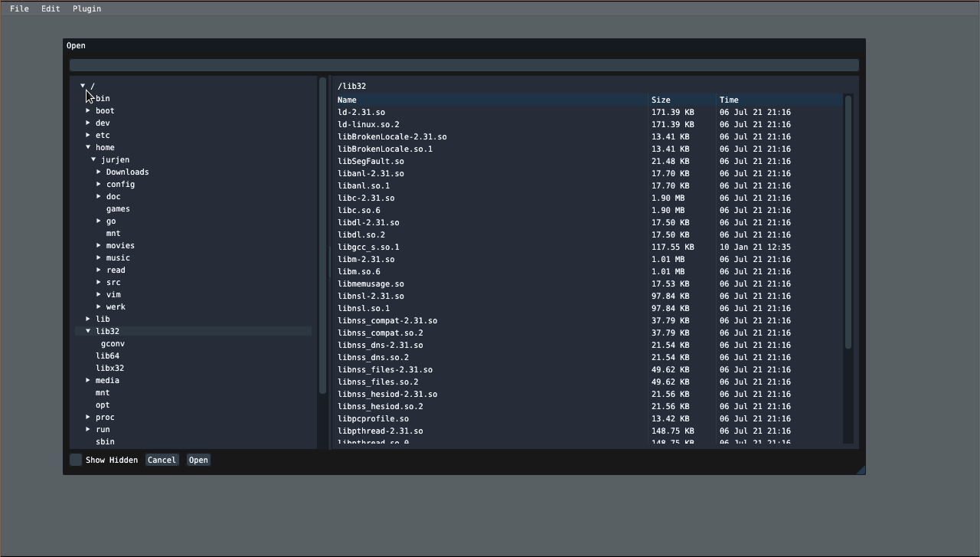Select the opt folder in tree
Screen dimensions: 980x557
[x=103, y=405]
